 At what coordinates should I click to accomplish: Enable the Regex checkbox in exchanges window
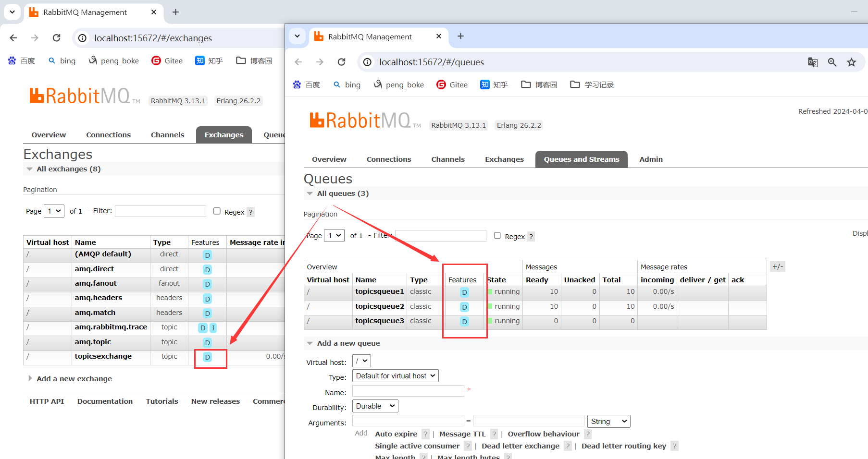(x=217, y=211)
